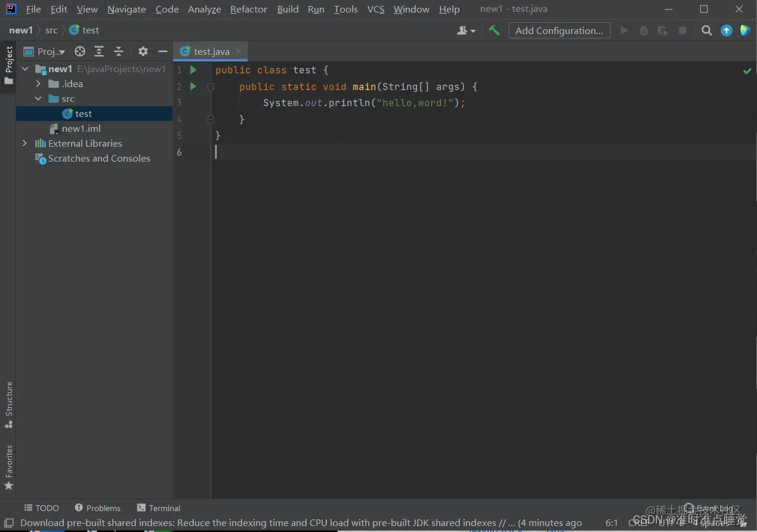The width and height of the screenshot is (757, 532).
Task: Open the Build menu
Action: pos(288,10)
